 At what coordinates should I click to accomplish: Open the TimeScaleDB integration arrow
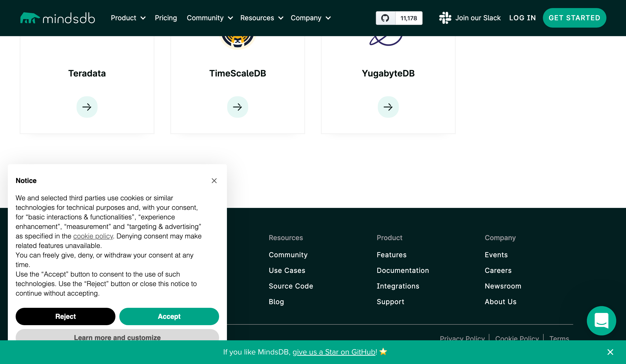point(237,107)
